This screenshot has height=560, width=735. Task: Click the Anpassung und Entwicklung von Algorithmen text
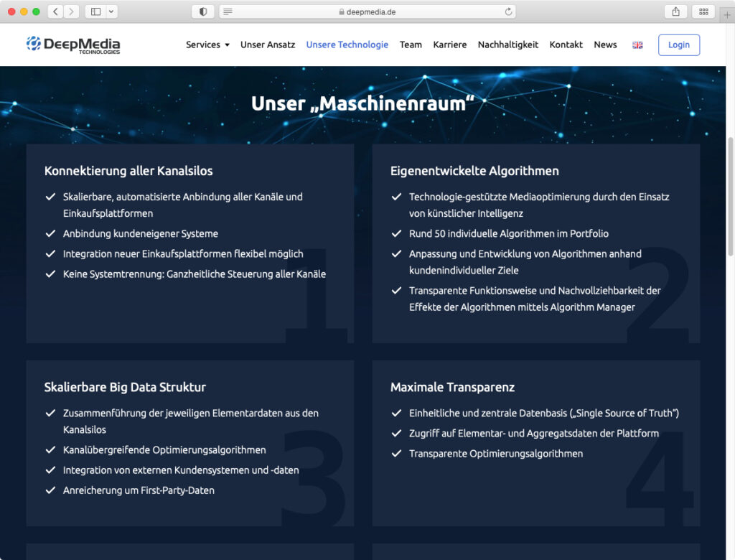pyautogui.click(x=525, y=262)
